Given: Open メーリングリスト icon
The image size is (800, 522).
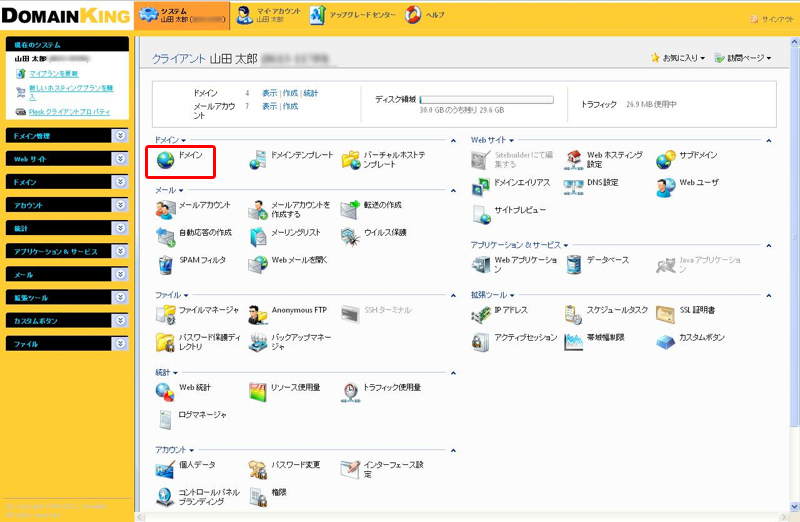Looking at the screenshot, I should point(258,237).
